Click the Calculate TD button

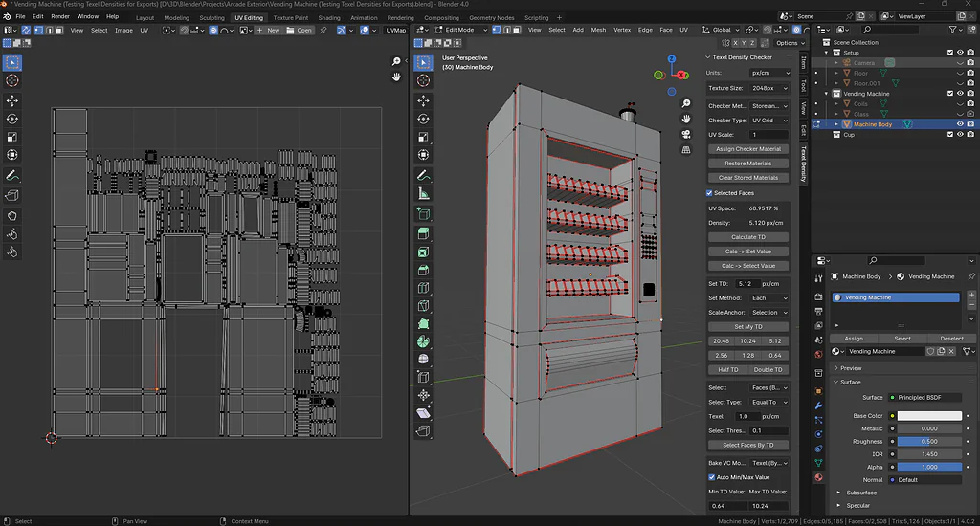tap(748, 237)
